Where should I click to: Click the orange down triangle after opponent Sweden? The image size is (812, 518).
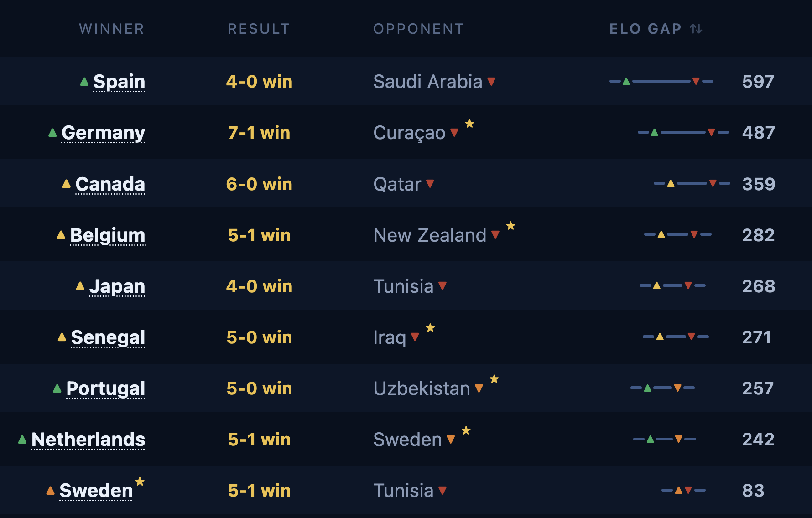coord(451,440)
